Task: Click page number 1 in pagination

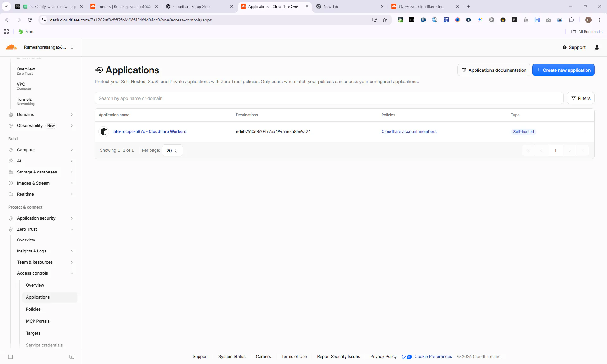Action: tap(555, 151)
